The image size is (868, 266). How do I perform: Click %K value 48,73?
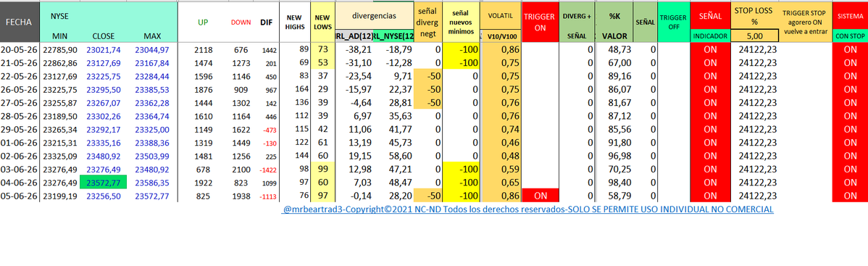619,49
